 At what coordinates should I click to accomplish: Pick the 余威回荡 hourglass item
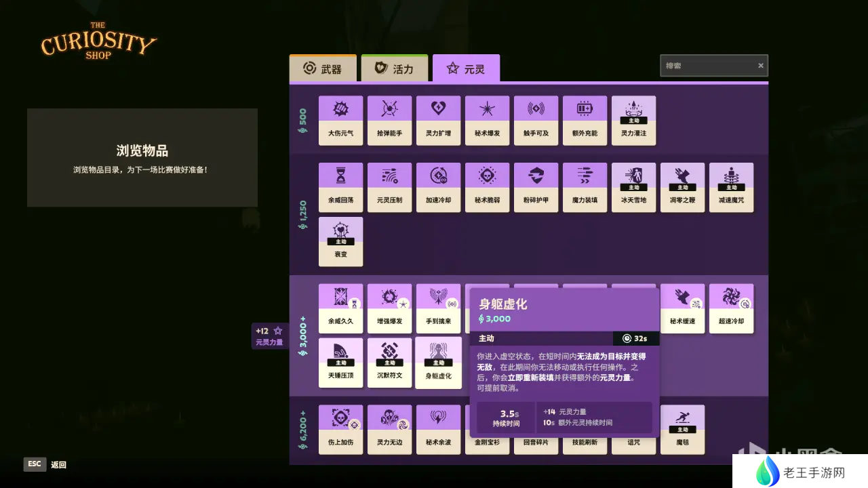pyautogui.click(x=340, y=187)
